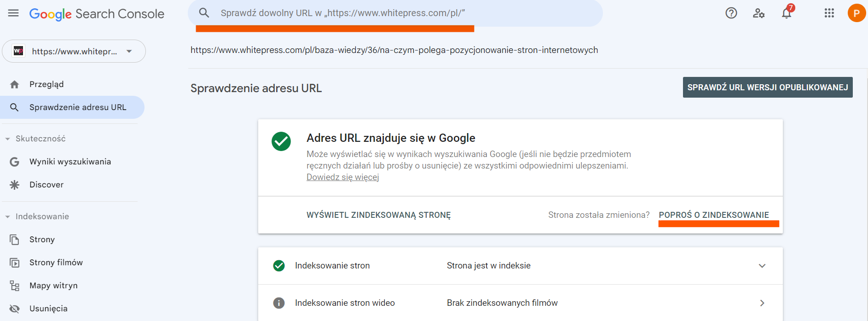Click the home icon beside Przegląd
Viewport: 868px width, 321px height.
pos(15,84)
